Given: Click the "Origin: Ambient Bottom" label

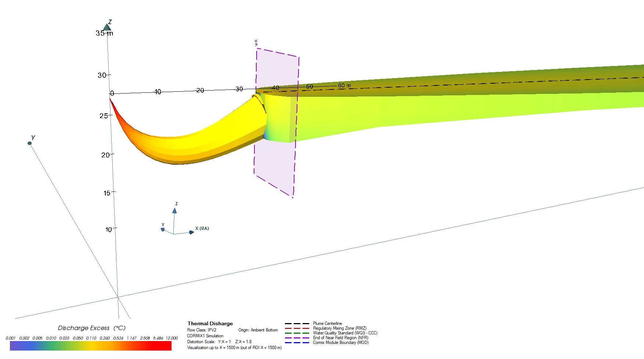Looking at the screenshot, I should [258, 330].
